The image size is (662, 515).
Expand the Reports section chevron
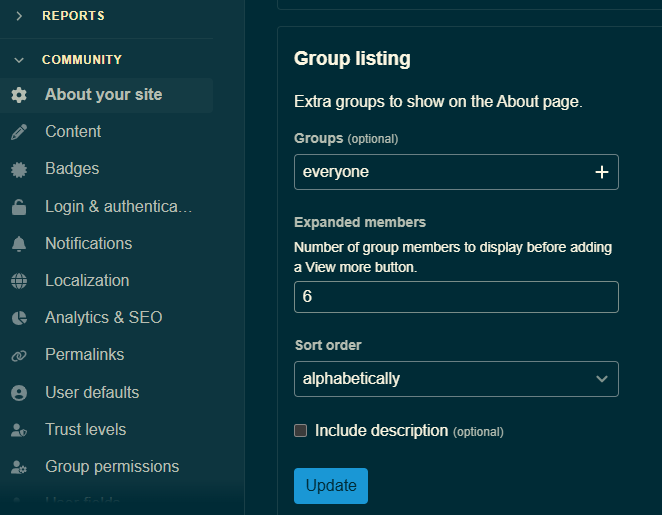point(19,16)
